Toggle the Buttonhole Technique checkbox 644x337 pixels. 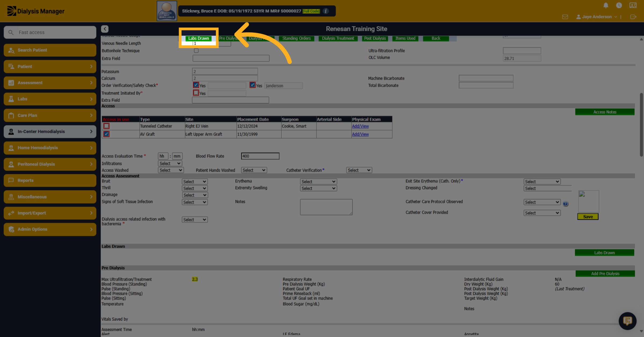pos(196,50)
